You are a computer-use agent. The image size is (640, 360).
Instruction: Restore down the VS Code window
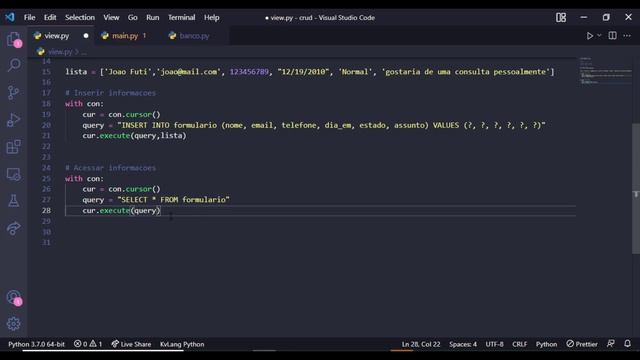pyautogui.click(x=606, y=17)
